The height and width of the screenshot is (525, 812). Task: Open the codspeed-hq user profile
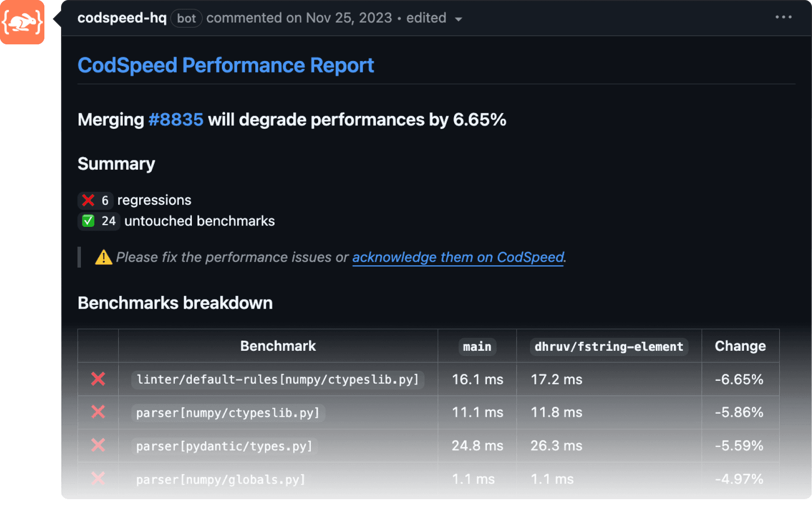coord(122,18)
